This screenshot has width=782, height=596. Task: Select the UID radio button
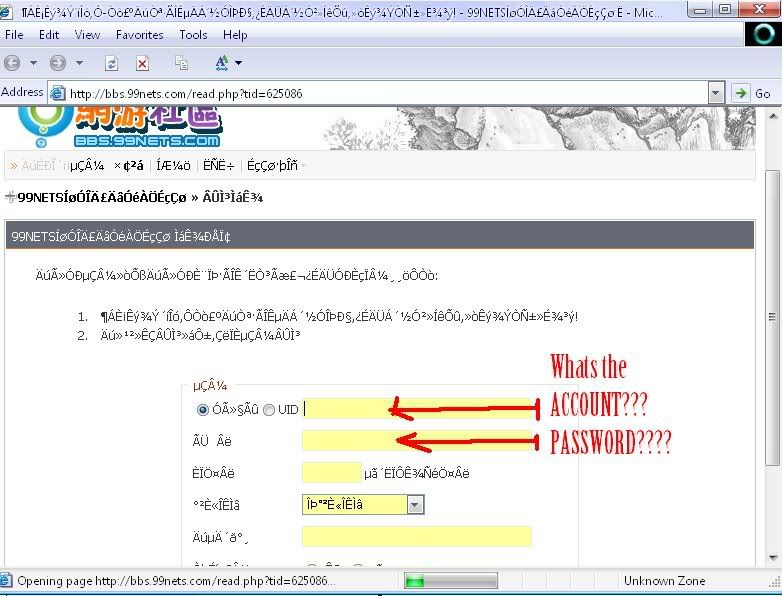pos(268,409)
